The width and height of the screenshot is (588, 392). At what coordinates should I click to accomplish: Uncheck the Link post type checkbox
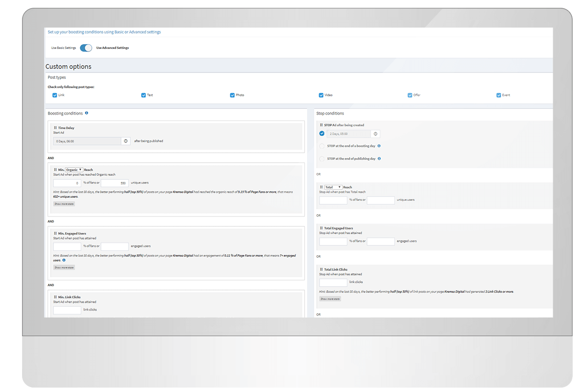click(x=55, y=95)
